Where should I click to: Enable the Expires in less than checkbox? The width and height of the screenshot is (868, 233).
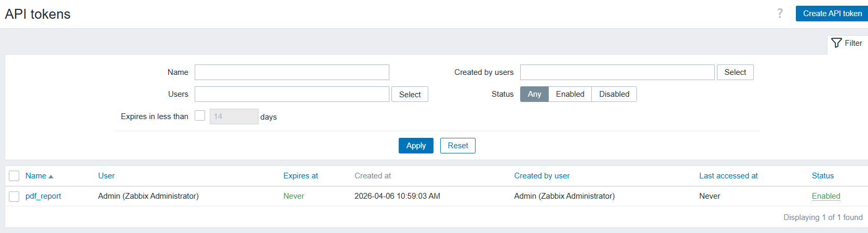pyautogui.click(x=200, y=115)
